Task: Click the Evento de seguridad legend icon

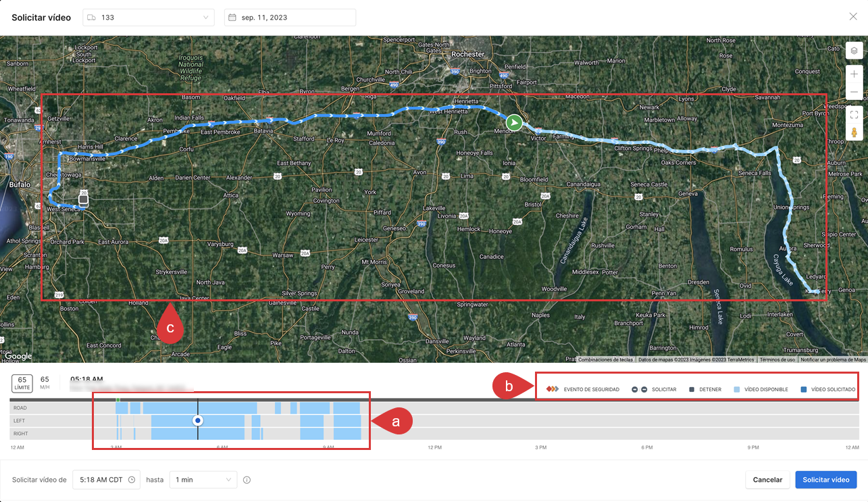Action: 553,389
